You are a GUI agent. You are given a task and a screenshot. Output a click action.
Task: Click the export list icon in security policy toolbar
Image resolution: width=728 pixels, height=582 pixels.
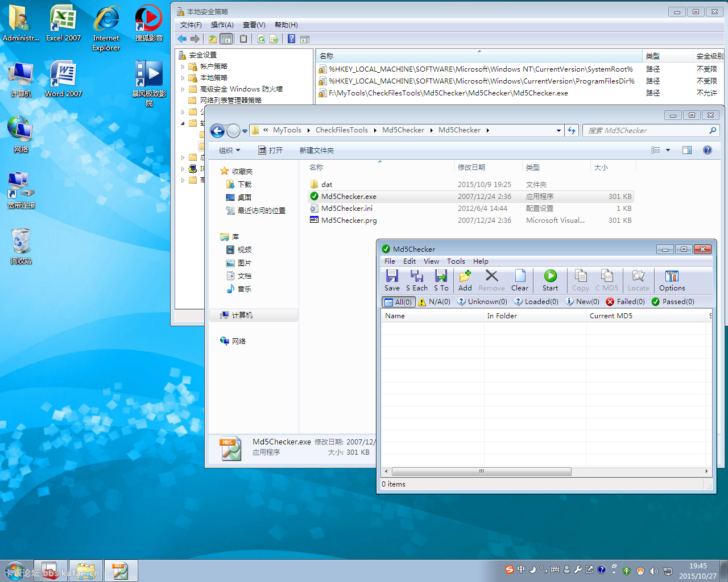274,39
